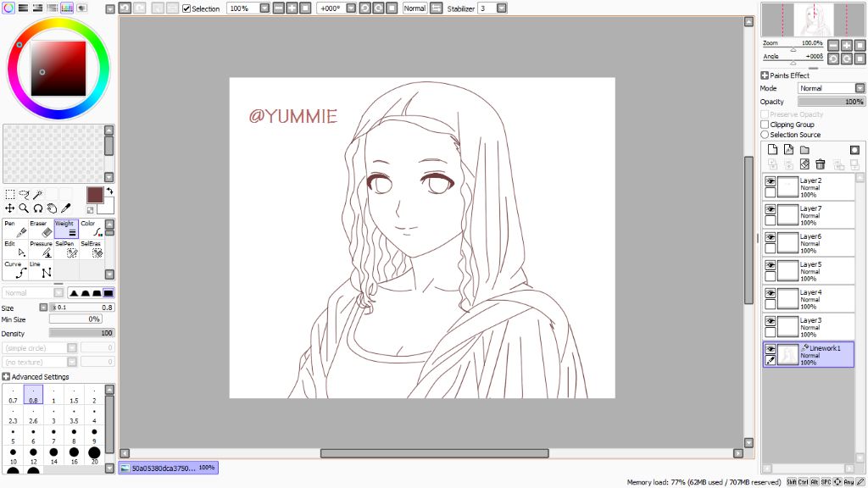Choose the Pressure linework tool
This screenshot has height=488, width=868.
pyautogui.click(x=41, y=249)
